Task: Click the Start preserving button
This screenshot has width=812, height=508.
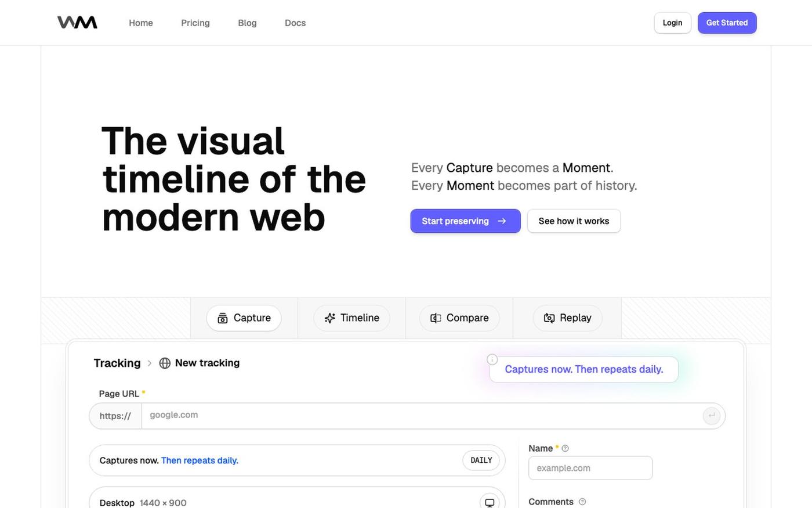Action: point(465,221)
